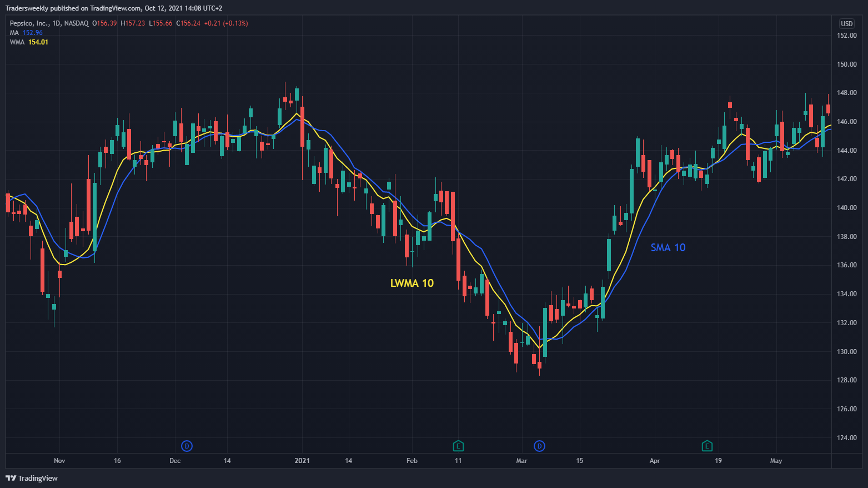Click the 152.00 price scale label

(847, 36)
